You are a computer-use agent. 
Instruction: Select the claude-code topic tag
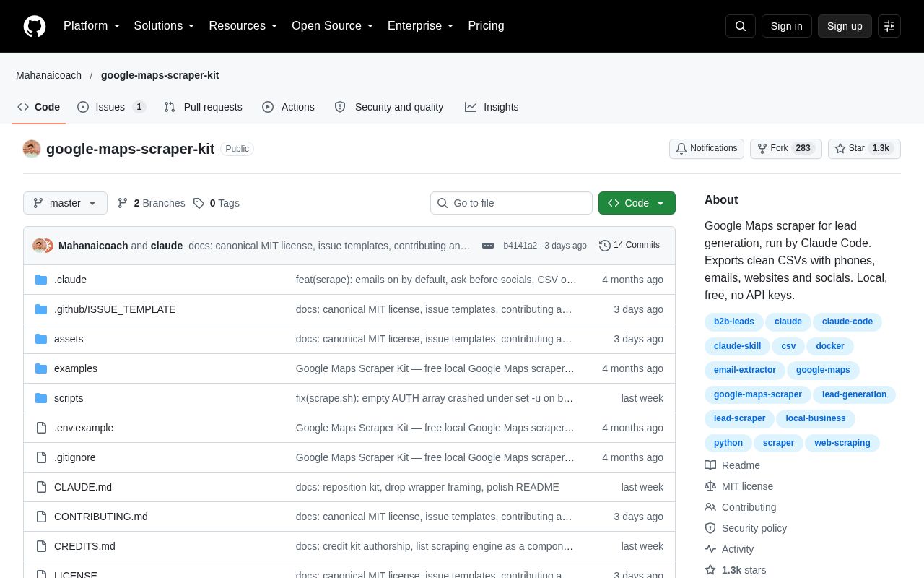(847, 322)
